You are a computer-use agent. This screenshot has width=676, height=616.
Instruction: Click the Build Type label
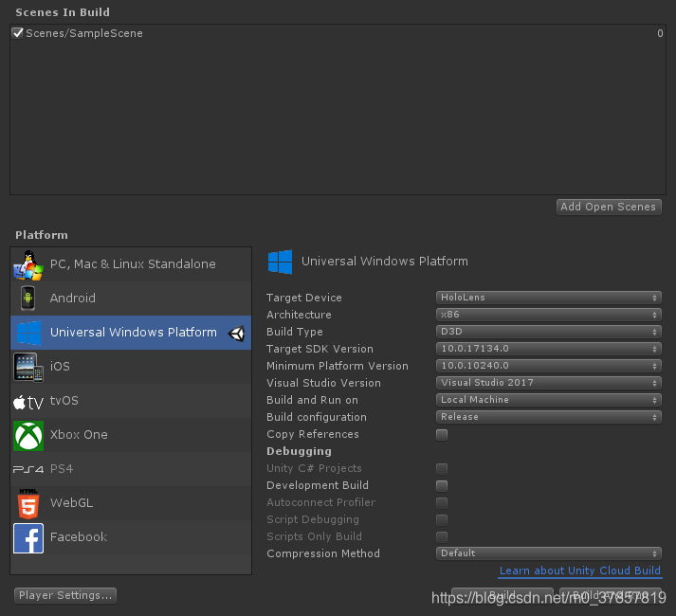pos(295,332)
